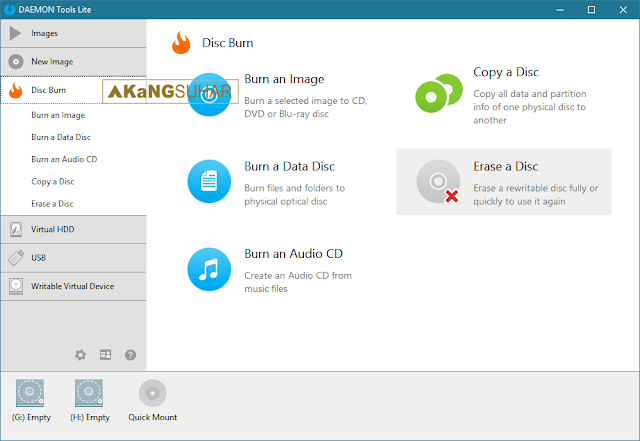The width and height of the screenshot is (640, 441).
Task: Select the (H:) Empty virtual drive icon
Action: point(89,393)
